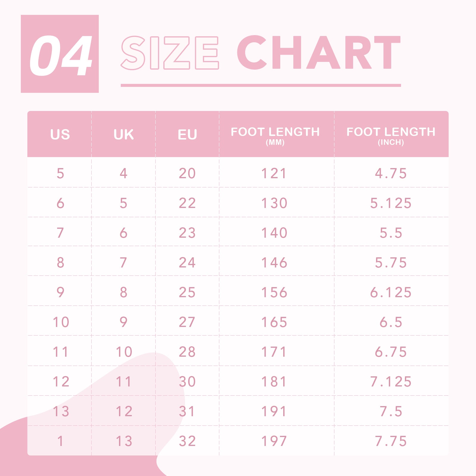Click the 04 number badge
The width and height of the screenshot is (476, 476).
pyautogui.click(x=60, y=54)
